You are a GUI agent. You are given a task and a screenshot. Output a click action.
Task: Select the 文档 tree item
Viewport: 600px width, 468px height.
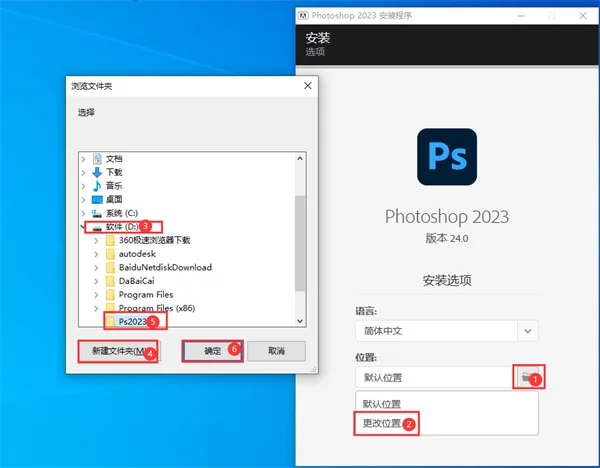114,159
